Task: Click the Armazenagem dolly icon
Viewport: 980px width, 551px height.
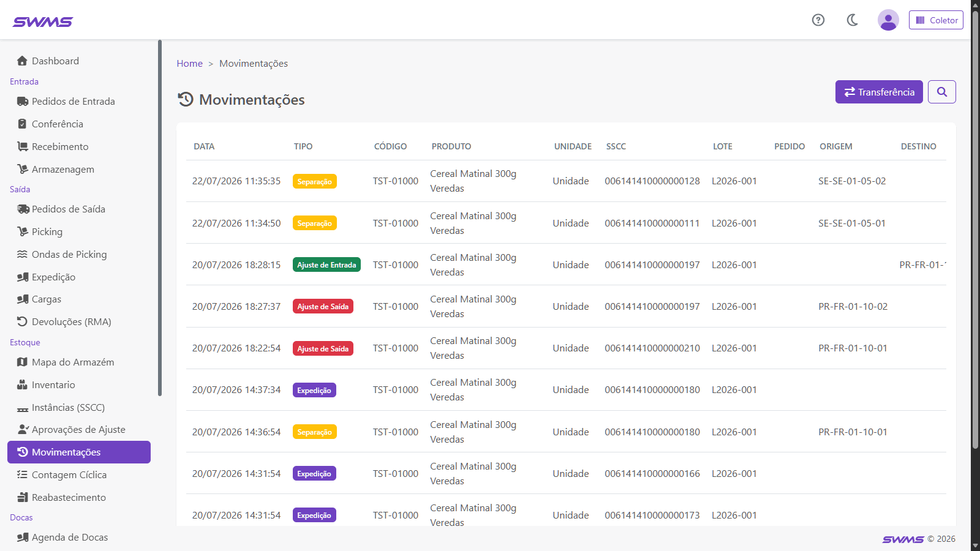Action: 23,169
